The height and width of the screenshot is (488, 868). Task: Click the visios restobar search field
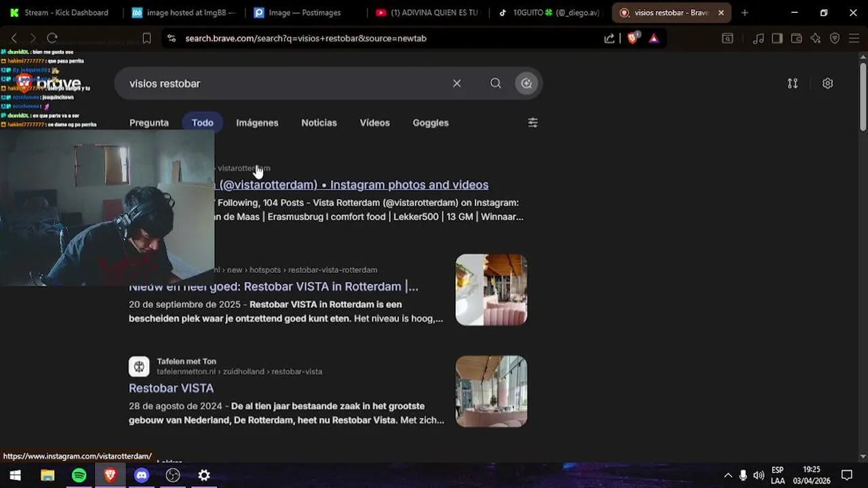coord(285,83)
